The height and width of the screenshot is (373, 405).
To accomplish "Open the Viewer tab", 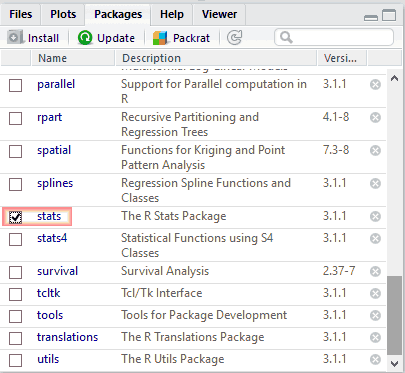I will click(x=219, y=14).
